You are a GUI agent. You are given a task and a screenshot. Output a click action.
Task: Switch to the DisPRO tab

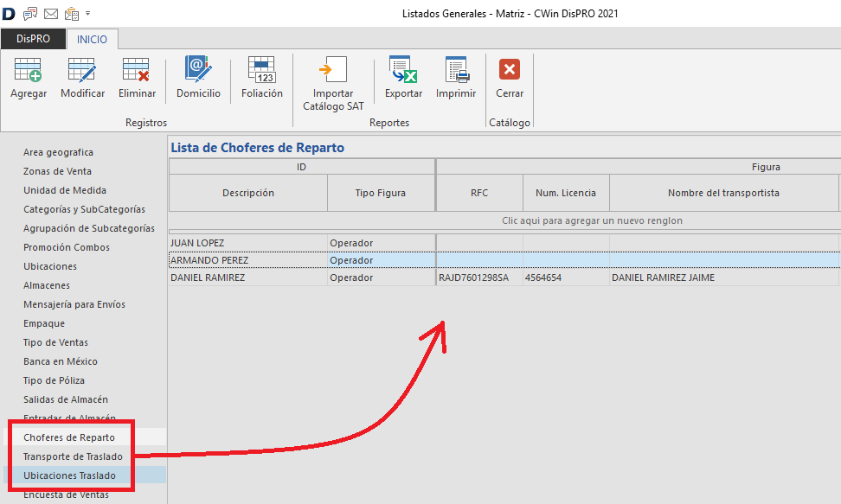point(33,39)
